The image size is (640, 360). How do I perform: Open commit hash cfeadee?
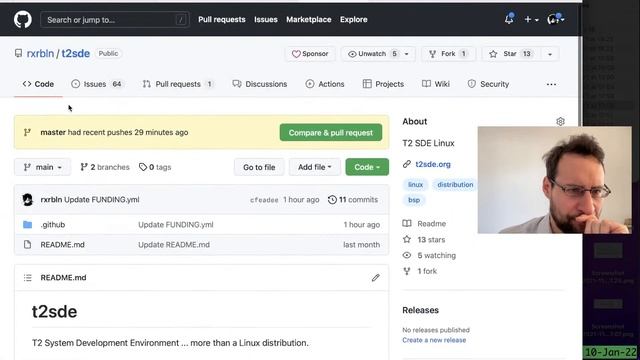coord(264,200)
